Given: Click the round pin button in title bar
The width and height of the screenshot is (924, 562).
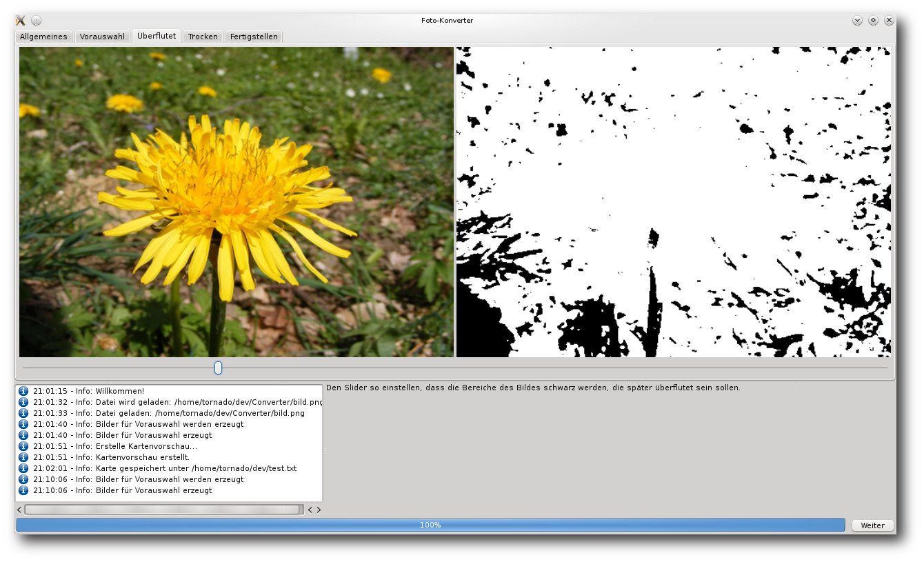Looking at the screenshot, I should (37, 21).
